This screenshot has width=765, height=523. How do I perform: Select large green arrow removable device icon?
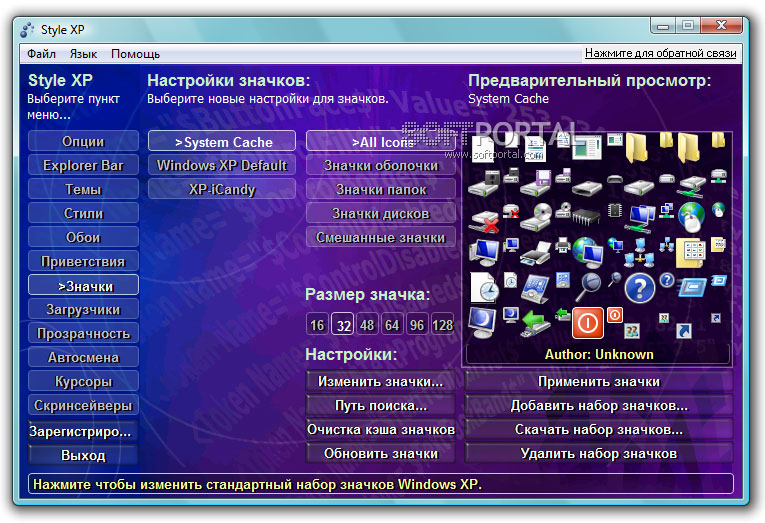[536, 323]
